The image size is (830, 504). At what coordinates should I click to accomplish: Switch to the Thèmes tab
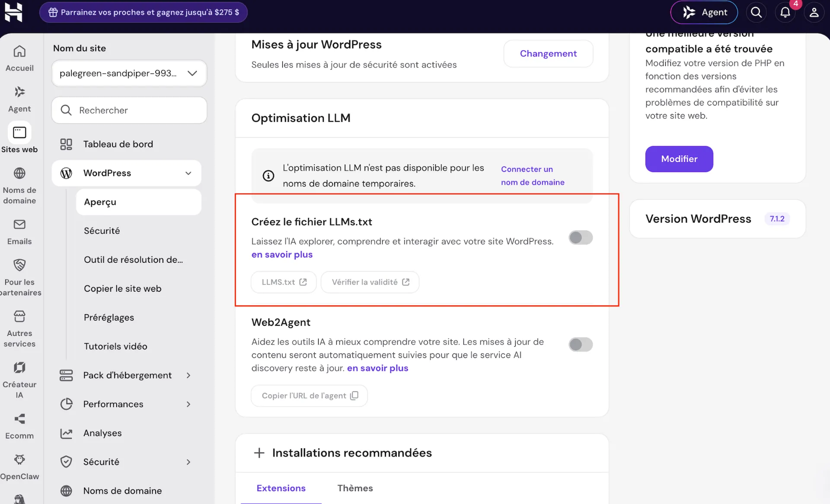pos(355,488)
